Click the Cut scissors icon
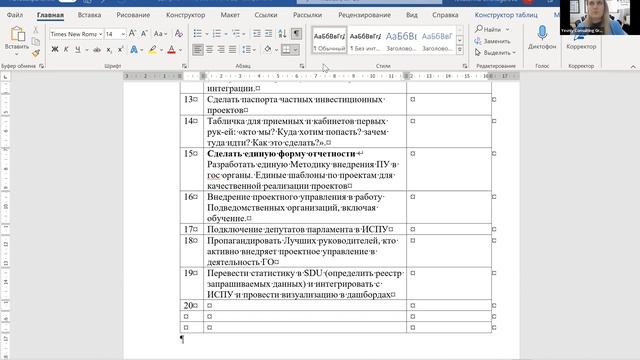Viewport: 640px width, 360px height. pyautogui.click(x=36, y=30)
